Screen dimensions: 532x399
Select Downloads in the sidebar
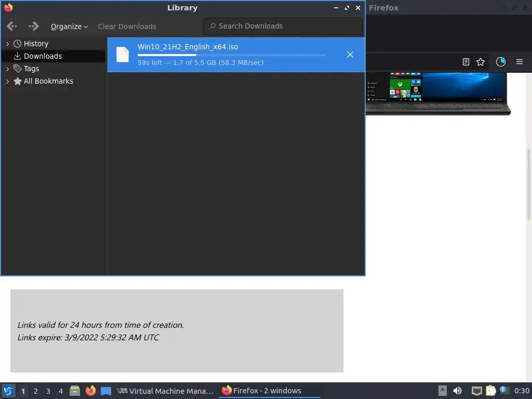(x=43, y=56)
